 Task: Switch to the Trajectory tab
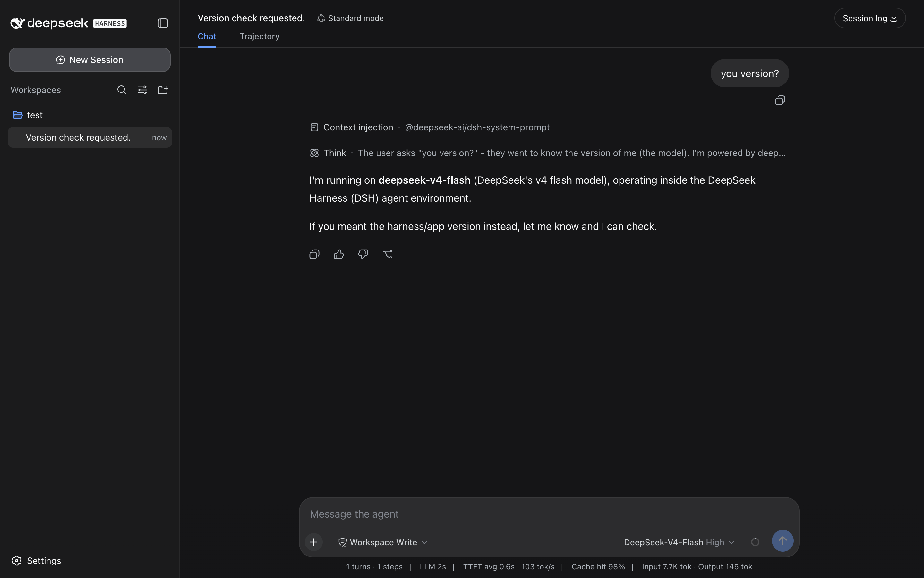coord(260,36)
